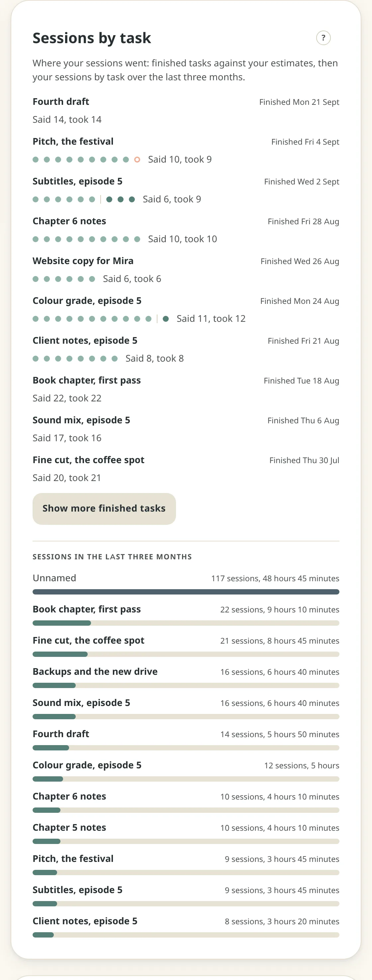Click the last dot under Website copy for Mira
The image size is (372, 980).
[92, 279]
